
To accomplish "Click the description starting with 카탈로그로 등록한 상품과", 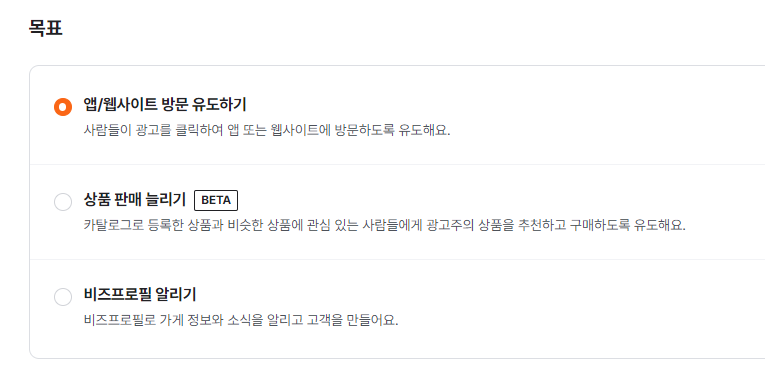I will click(x=385, y=226).
